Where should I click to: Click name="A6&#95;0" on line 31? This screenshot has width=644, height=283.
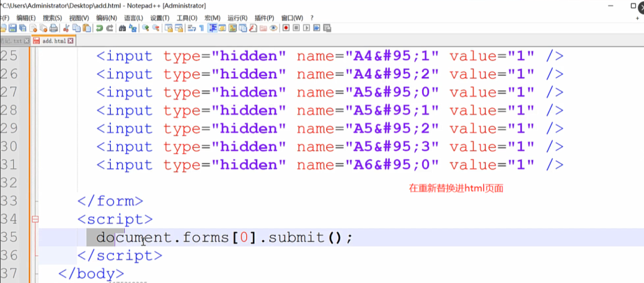pyautogui.click(x=369, y=165)
